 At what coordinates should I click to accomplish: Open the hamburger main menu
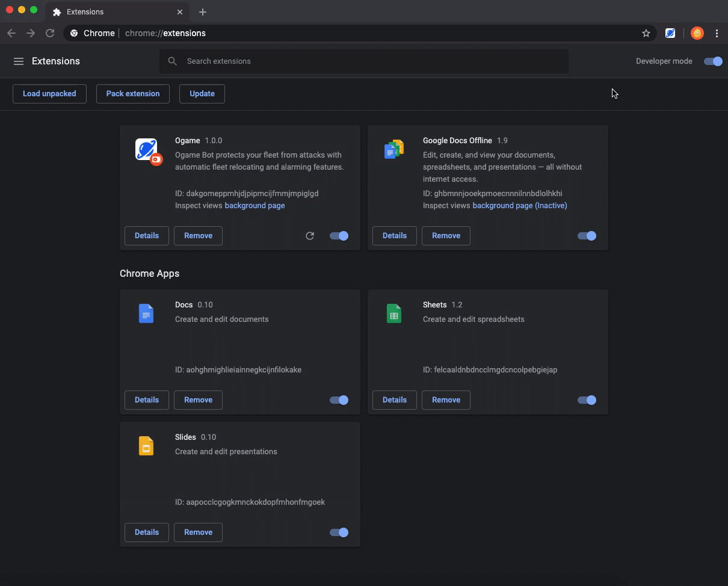(19, 61)
